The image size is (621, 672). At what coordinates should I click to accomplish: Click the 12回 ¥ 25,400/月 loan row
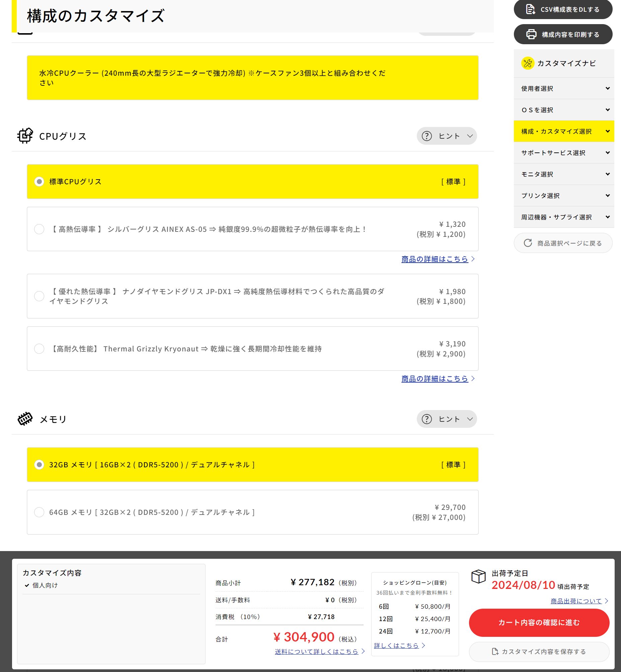415,619
